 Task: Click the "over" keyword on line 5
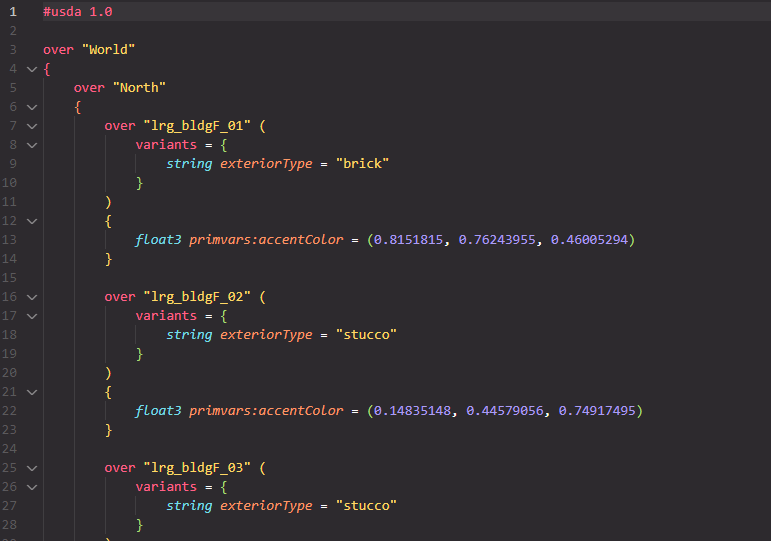[x=89, y=89]
